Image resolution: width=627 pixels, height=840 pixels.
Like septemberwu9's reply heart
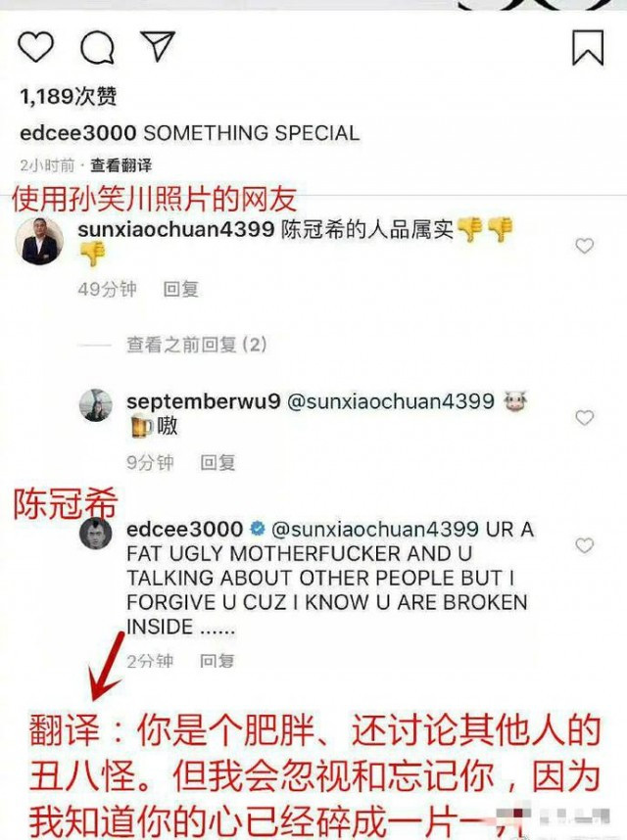pos(584,417)
